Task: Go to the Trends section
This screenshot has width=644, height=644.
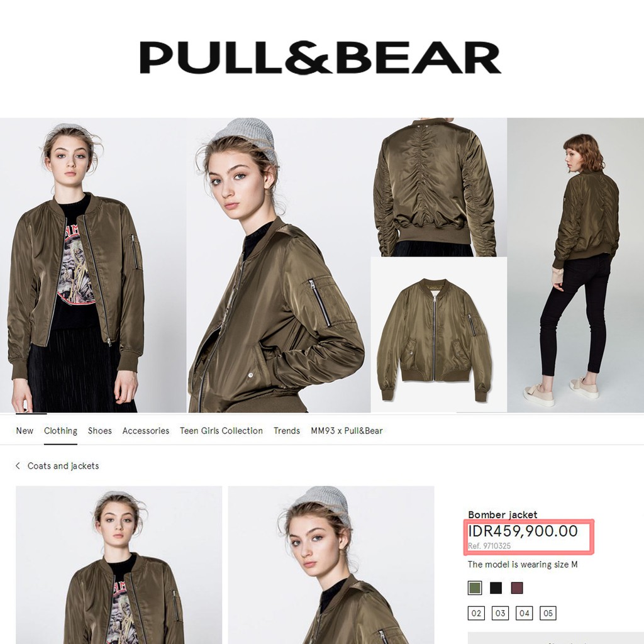Action: tap(287, 431)
